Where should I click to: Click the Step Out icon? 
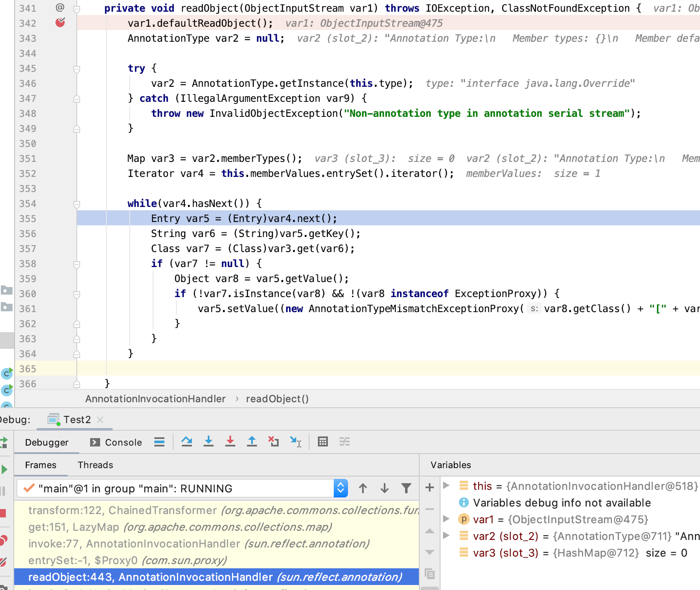[252, 441]
